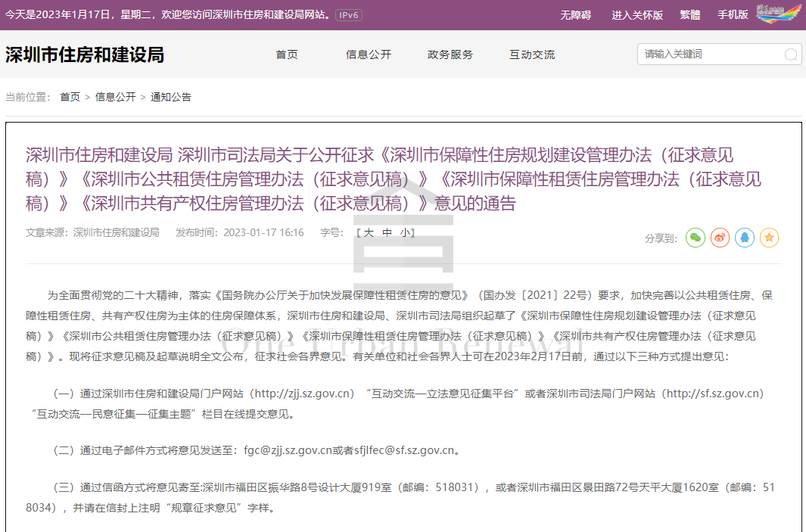
Task: Open the 政务服务 navigation menu
Action: point(450,54)
